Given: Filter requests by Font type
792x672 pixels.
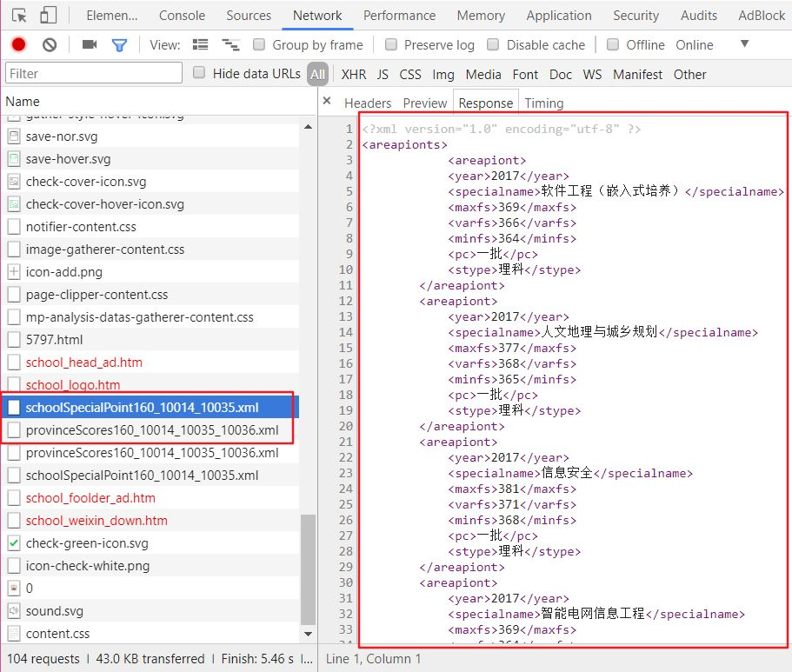Looking at the screenshot, I should coord(525,74).
